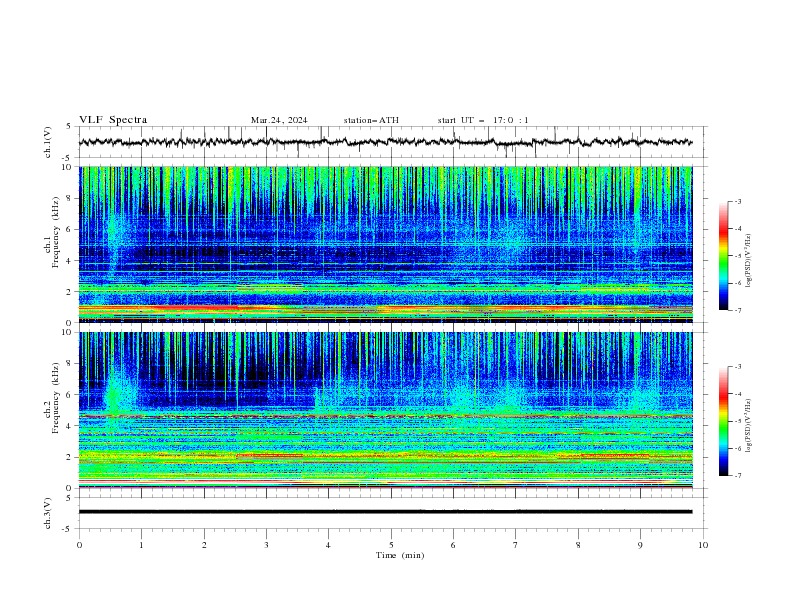Click the 'ch.3(V)' axis label
This screenshot has height=612, width=792.
[48, 513]
